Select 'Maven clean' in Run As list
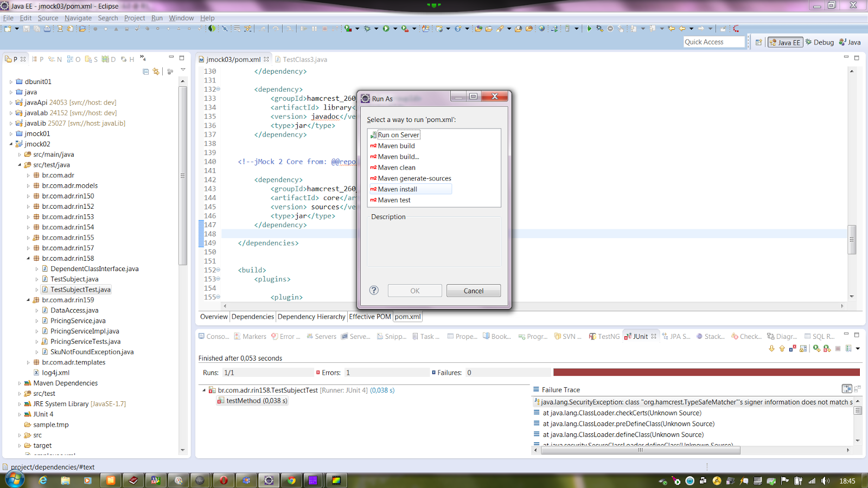The width and height of the screenshot is (868, 488). pyautogui.click(x=393, y=168)
